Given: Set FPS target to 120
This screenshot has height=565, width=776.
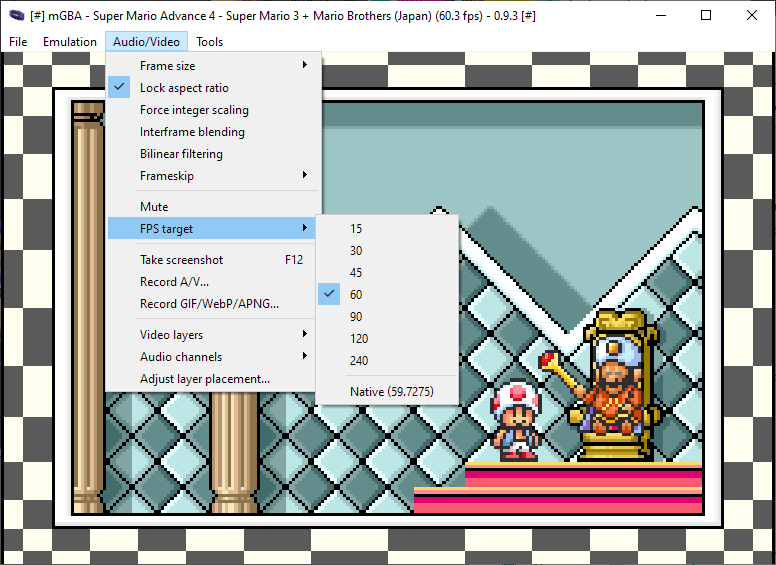Looking at the screenshot, I should click(x=387, y=338).
